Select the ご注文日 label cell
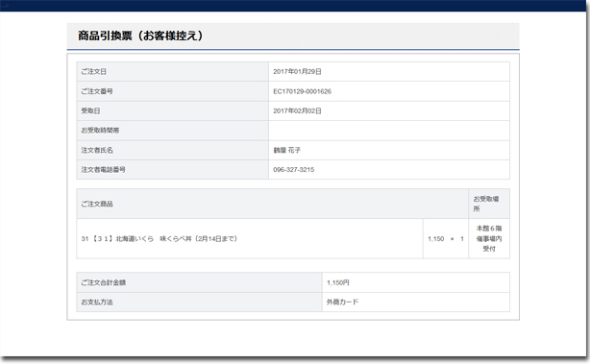 point(172,71)
